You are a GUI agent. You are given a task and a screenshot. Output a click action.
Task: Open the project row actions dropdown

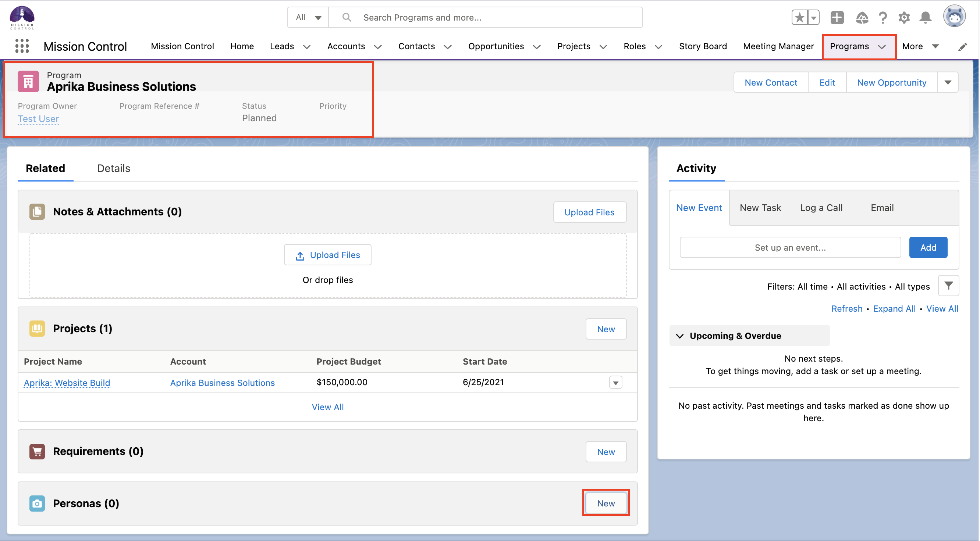pyautogui.click(x=615, y=383)
